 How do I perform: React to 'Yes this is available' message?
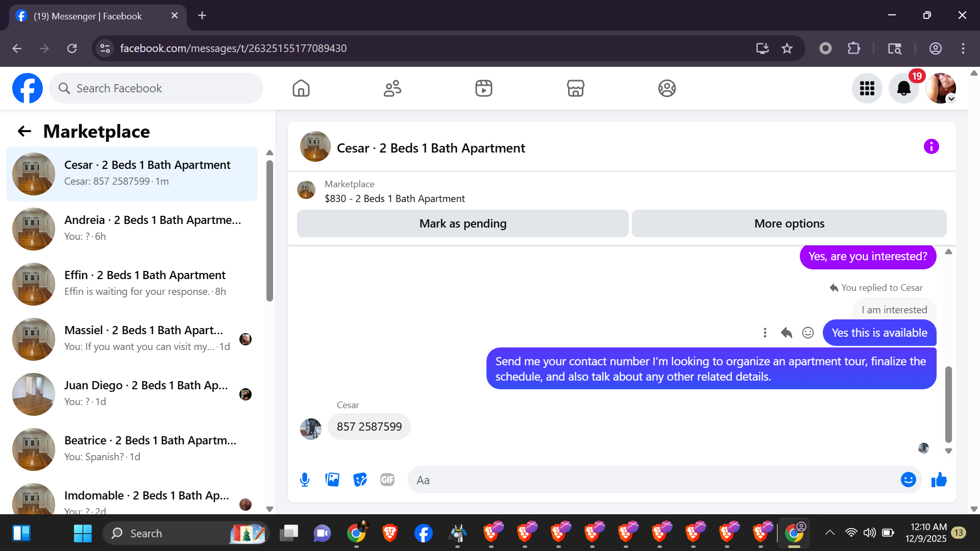[808, 333]
